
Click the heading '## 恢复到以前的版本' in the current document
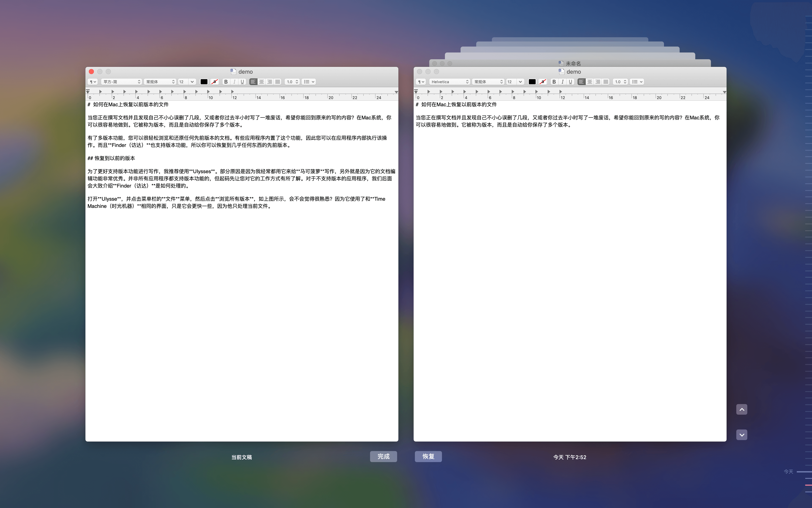[x=111, y=158]
